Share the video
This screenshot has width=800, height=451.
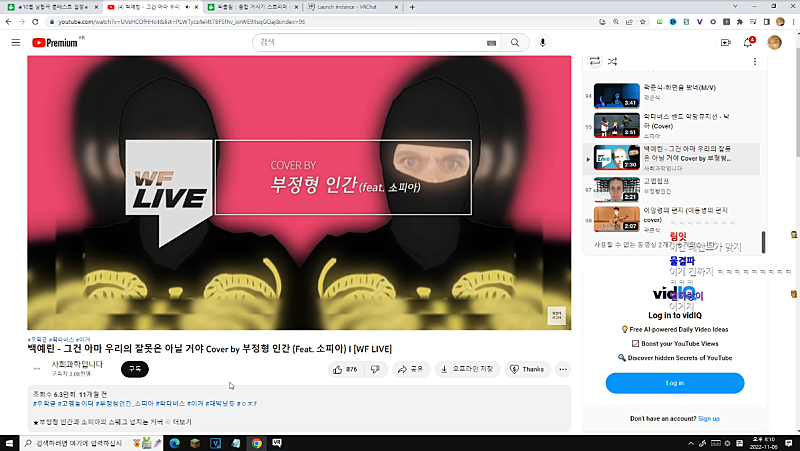point(411,369)
